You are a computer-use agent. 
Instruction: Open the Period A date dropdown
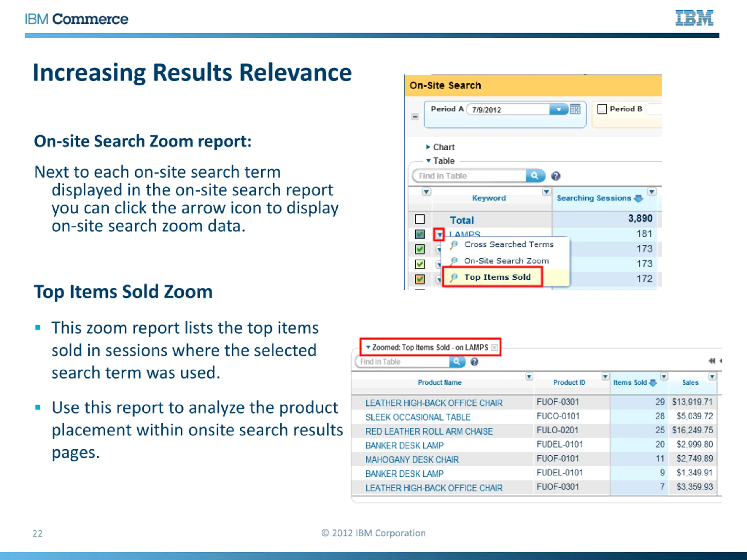558,109
